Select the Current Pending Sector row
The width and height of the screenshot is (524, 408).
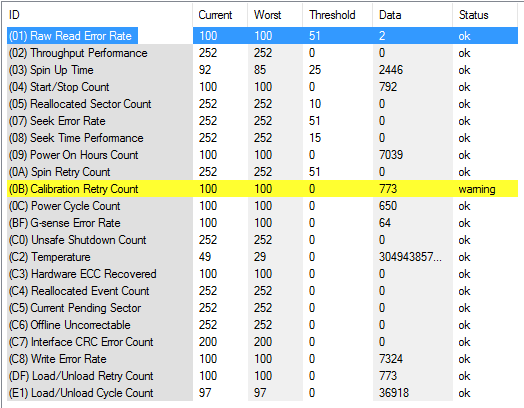pyautogui.click(x=262, y=308)
